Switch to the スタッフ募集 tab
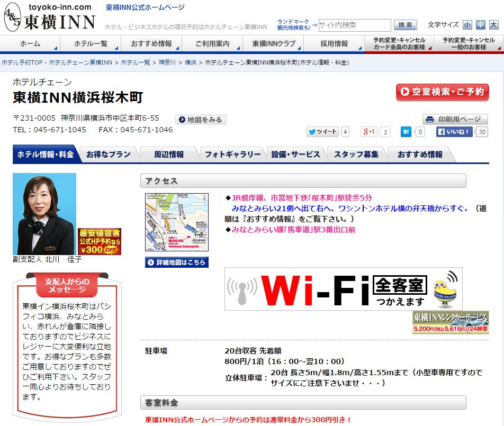The image size is (504, 426). click(x=356, y=155)
